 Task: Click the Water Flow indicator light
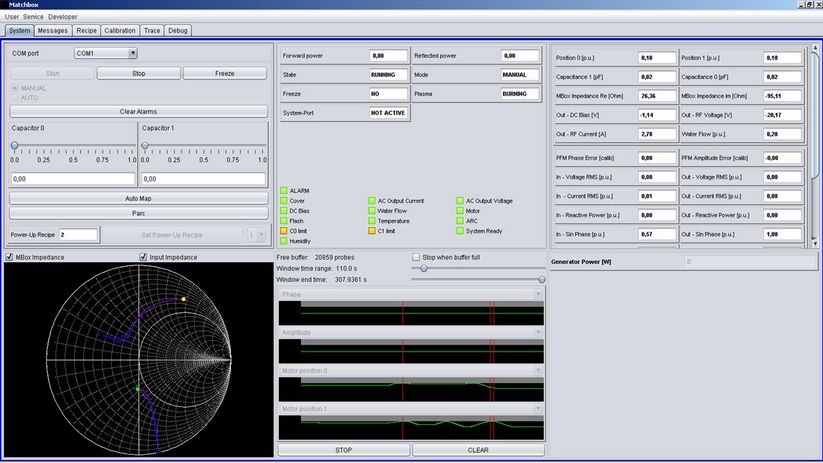click(371, 211)
